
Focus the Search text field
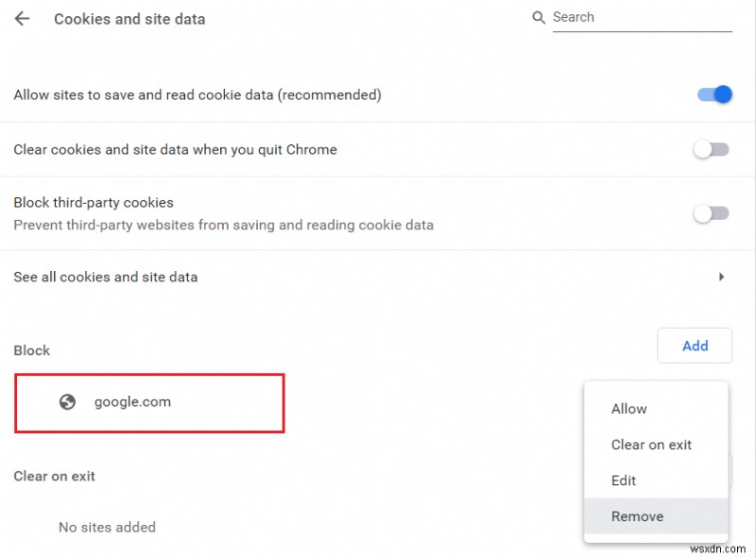(x=641, y=18)
